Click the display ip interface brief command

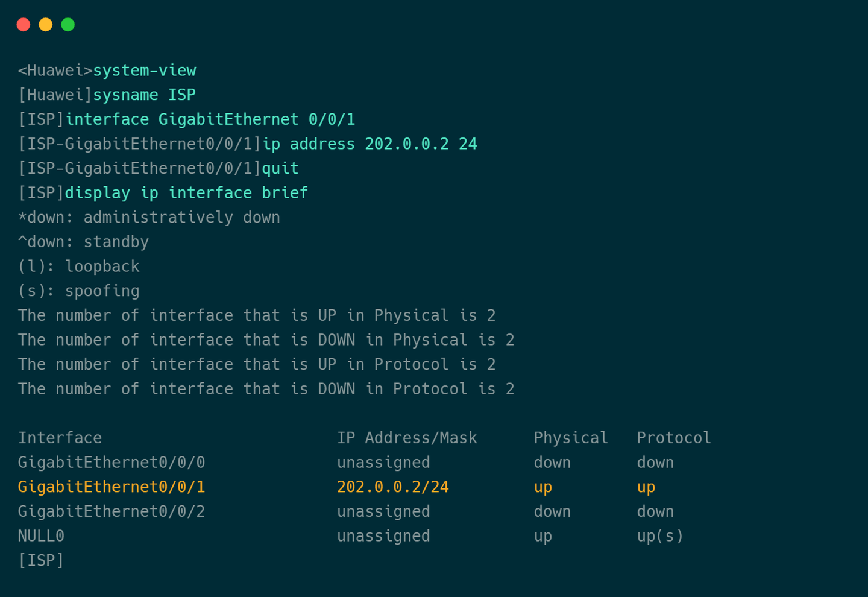coord(186,193)
